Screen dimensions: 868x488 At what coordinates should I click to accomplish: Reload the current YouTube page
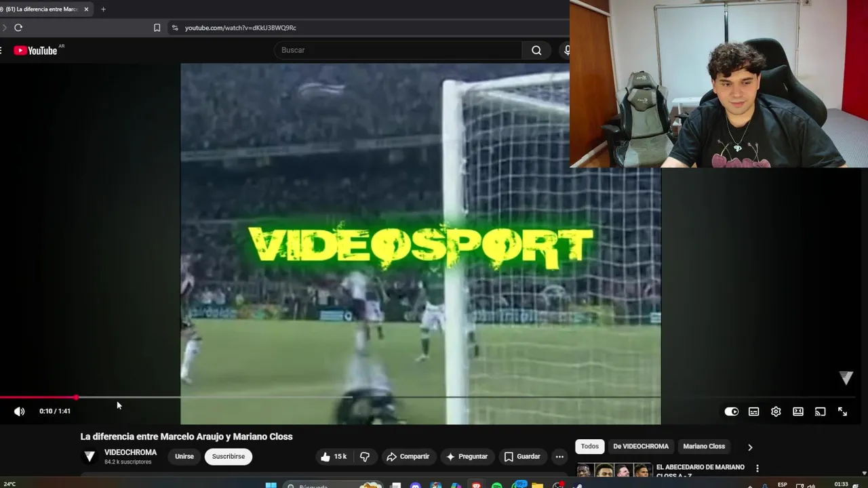click(18, 28)
